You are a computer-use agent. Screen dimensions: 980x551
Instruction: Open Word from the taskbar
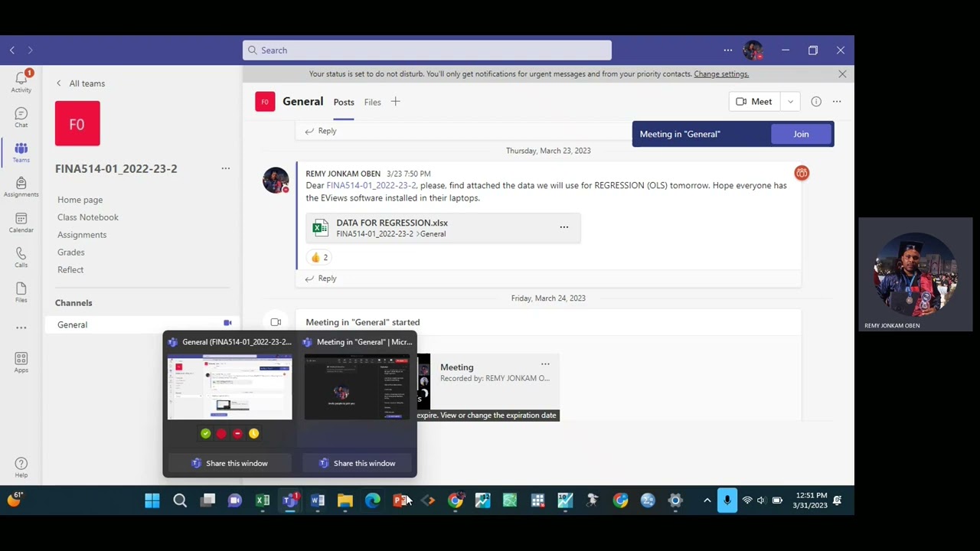click(318, 500)
